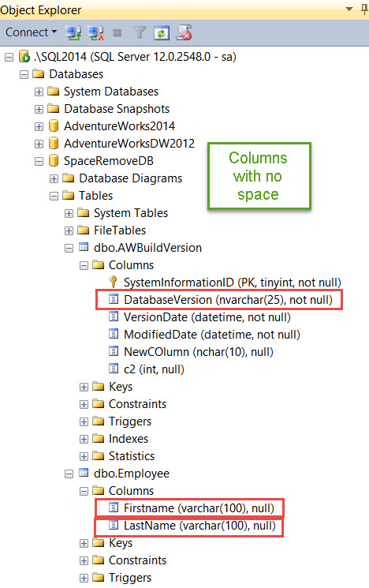Click the Indexes folder icon
The image size is (369, 588).
(98, 438)
